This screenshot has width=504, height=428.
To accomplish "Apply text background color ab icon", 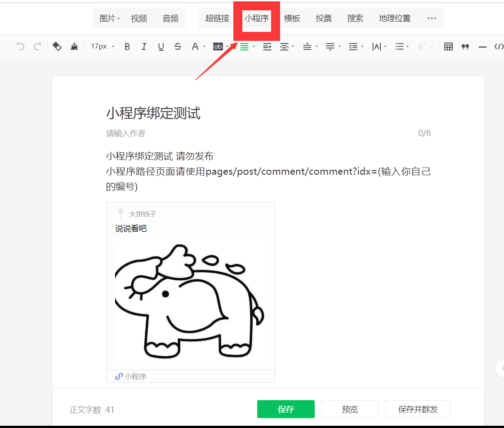I will point(218,47).
